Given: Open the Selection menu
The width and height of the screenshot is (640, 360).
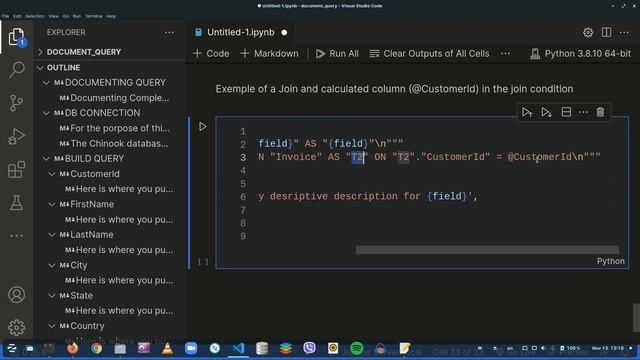Looking at the screenshot, I should tap(35, 16).
